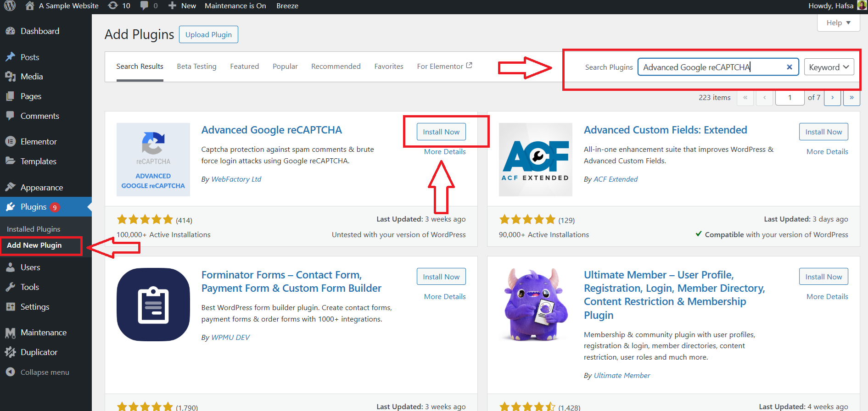Click the Duplicator gear icon

point(10,352)
